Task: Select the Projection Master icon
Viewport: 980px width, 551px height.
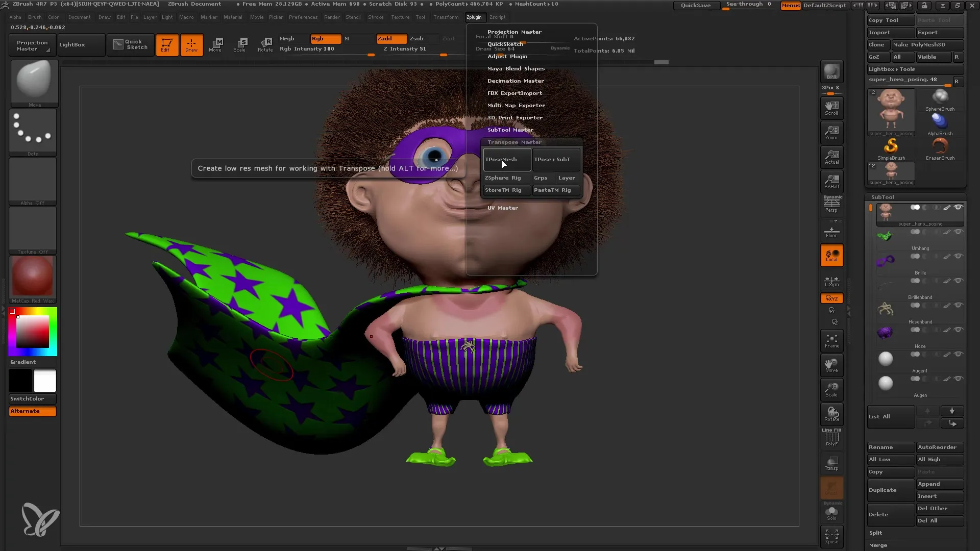Action: (31, 44)
